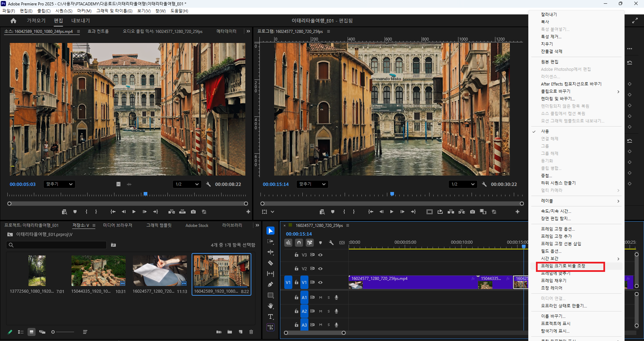Expand the label submenu arrow

click(618, 201)
